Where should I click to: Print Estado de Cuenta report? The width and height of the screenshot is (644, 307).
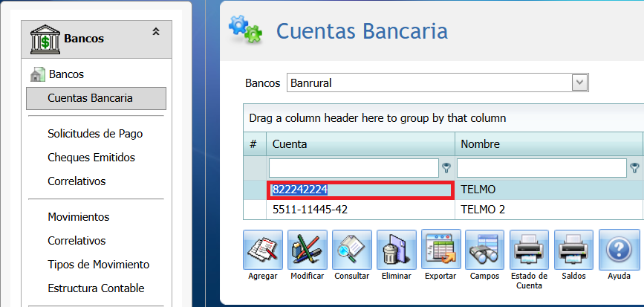point(529,250)
